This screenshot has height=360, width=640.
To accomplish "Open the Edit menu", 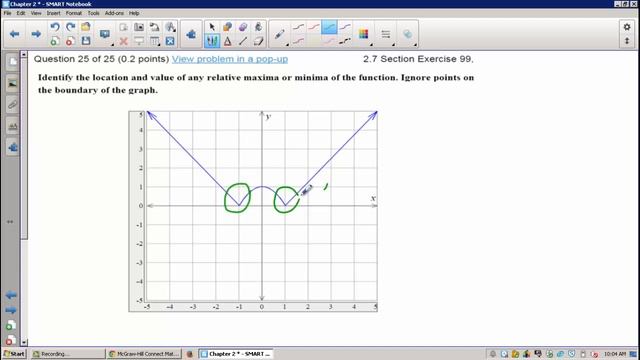I will (x=21, y=13).
